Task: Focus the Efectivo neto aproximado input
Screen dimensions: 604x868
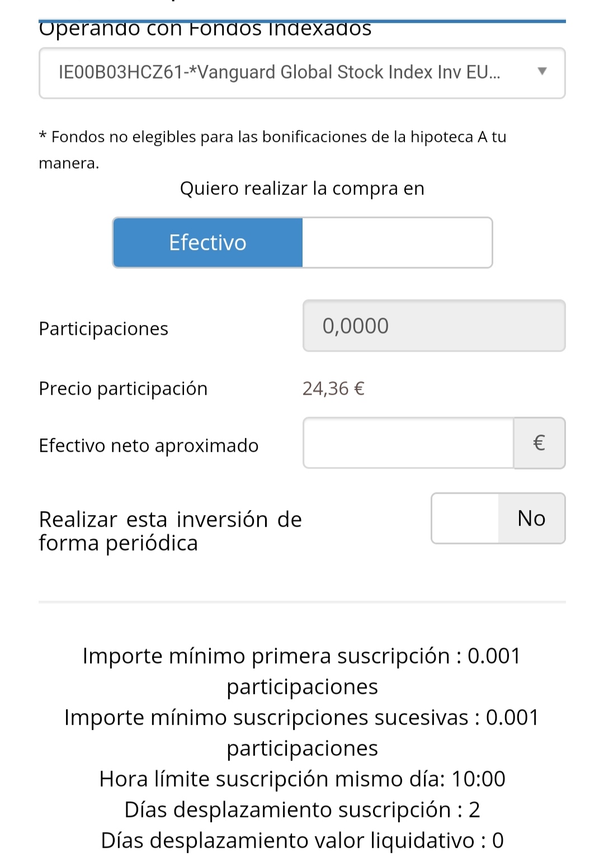Action: 408,443
